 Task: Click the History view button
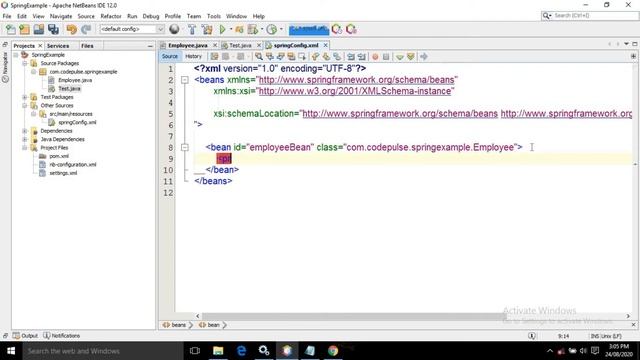[x=193, y=57]
